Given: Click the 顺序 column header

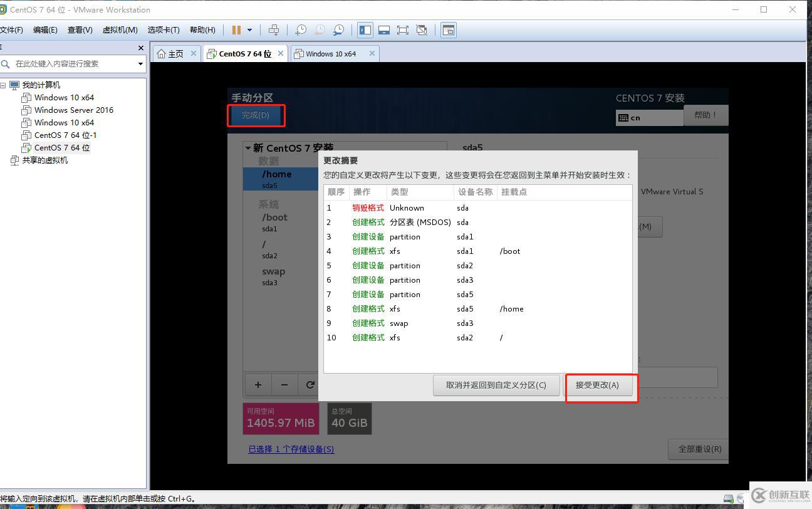Looking at the screenshot, I should pos(336,192).
